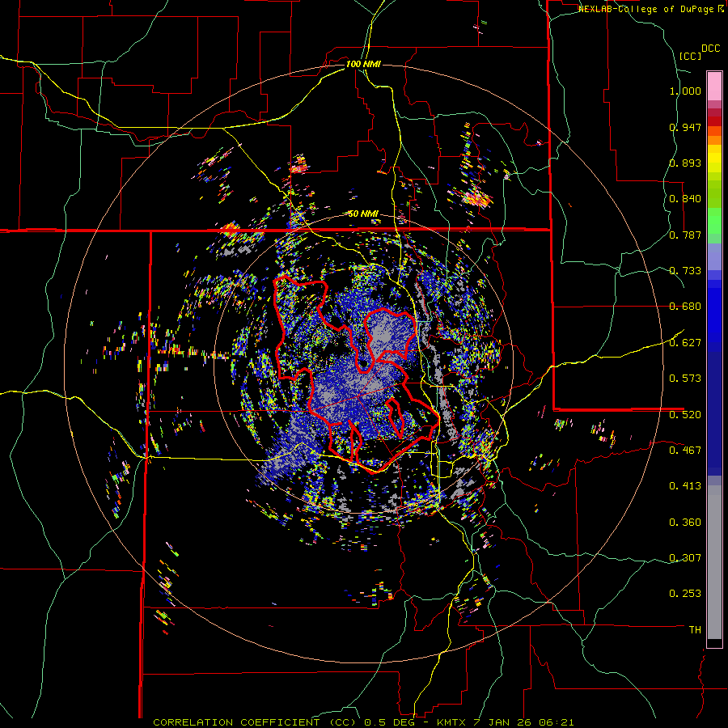The width and height of the screenshot is (728, 728).
Task: Pick the orange color bar segment near 0.947
Action: click(x=714, y=131)
